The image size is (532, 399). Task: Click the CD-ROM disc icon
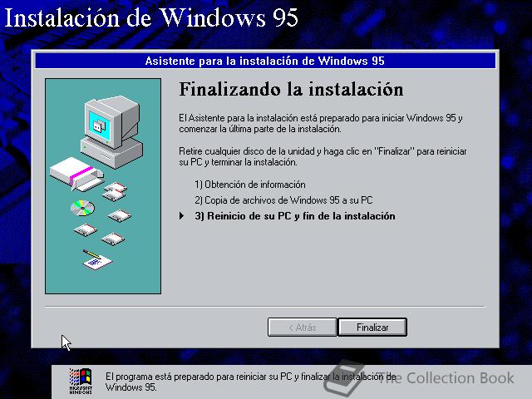(82, 208)
